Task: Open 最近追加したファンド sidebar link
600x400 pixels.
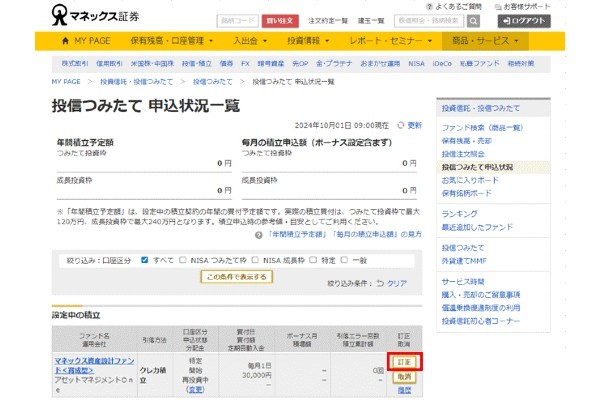Action: (477, 227)
